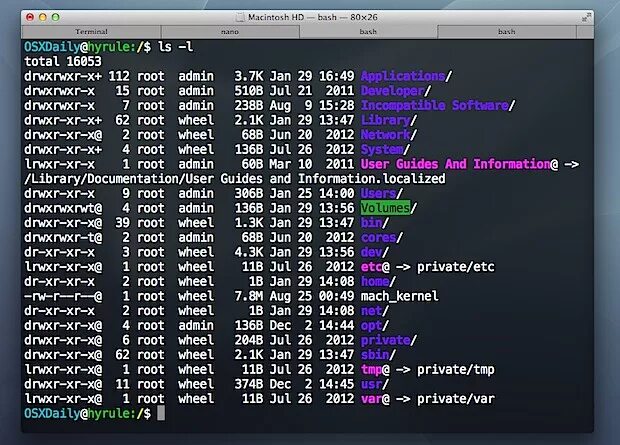Screen dimensions: 620x445
Task: Click the 'cores' directory name
Action: tap(378, 237)
